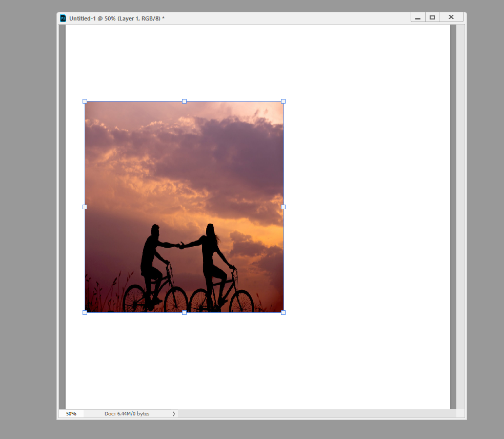Click the vertical scrollbar of the document
Viewport: 504px width, 439px height.
tap(460, 217)
